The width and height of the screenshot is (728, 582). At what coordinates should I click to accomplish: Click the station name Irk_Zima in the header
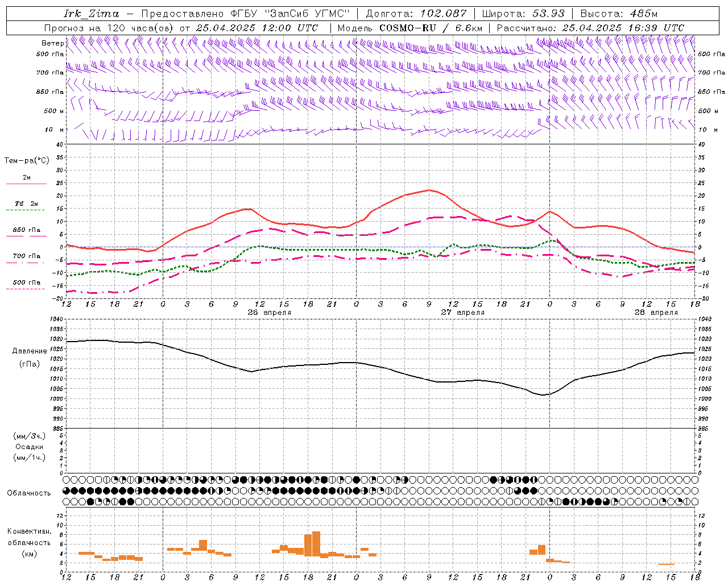pyautogui.click(x=92, y=14)
